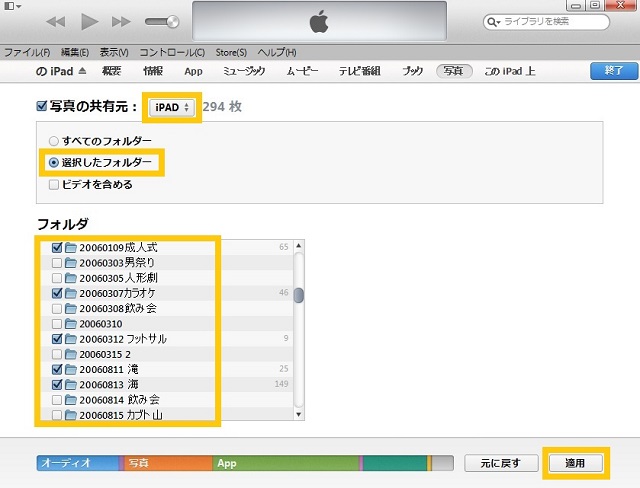
Task: Check the 20060814 飲み会 folder checkbox
Action: tap(57, 399)
